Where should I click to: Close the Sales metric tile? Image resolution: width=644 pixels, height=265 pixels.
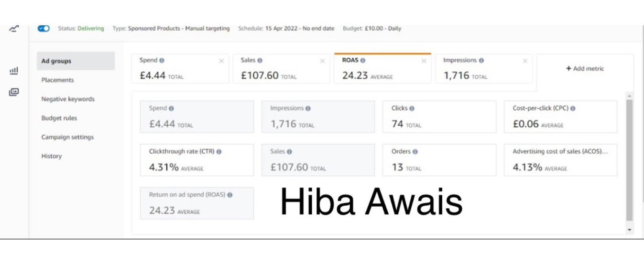point(322,61)
